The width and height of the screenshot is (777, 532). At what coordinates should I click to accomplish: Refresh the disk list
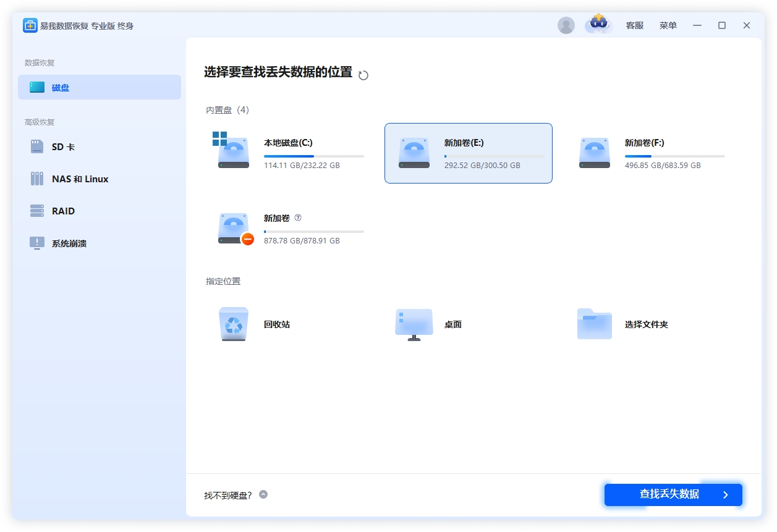coord(363,74)
